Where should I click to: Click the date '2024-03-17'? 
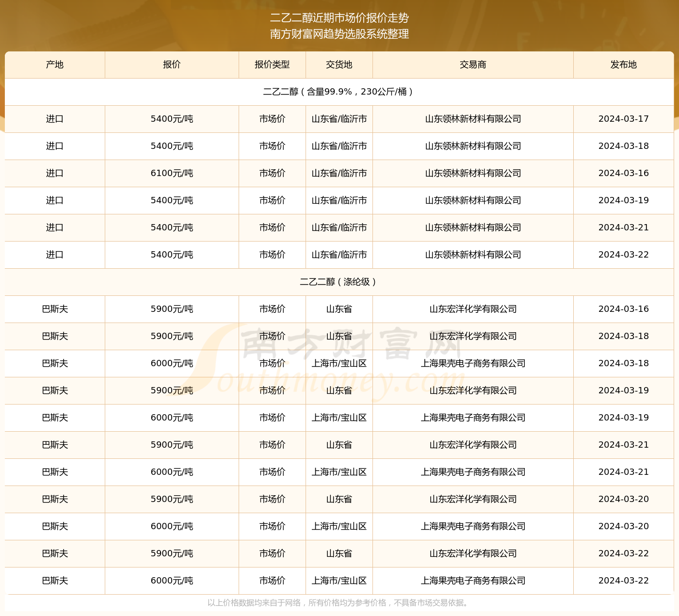624,119
